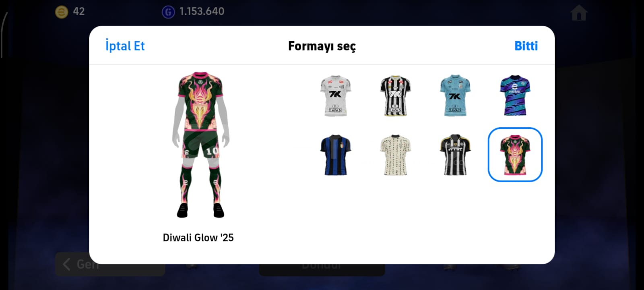Image resolution: width=644 pixels, height=290 pixels.
Task: Tap İptal Et to cancel
Action: tap(125, 46)
